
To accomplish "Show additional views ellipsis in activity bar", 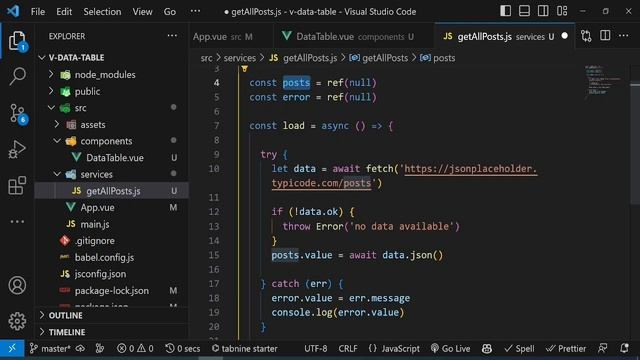I will [17, 222].
